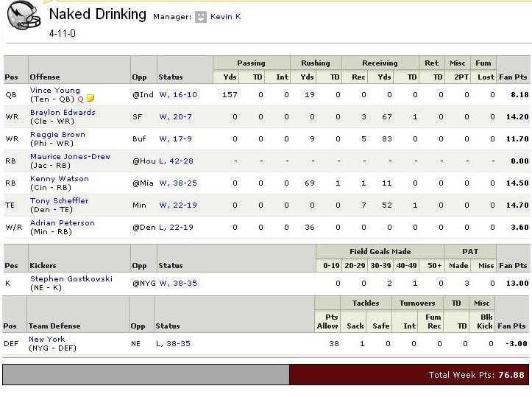
Task: Open Kenny Watson player page
Action: (60, 179)
